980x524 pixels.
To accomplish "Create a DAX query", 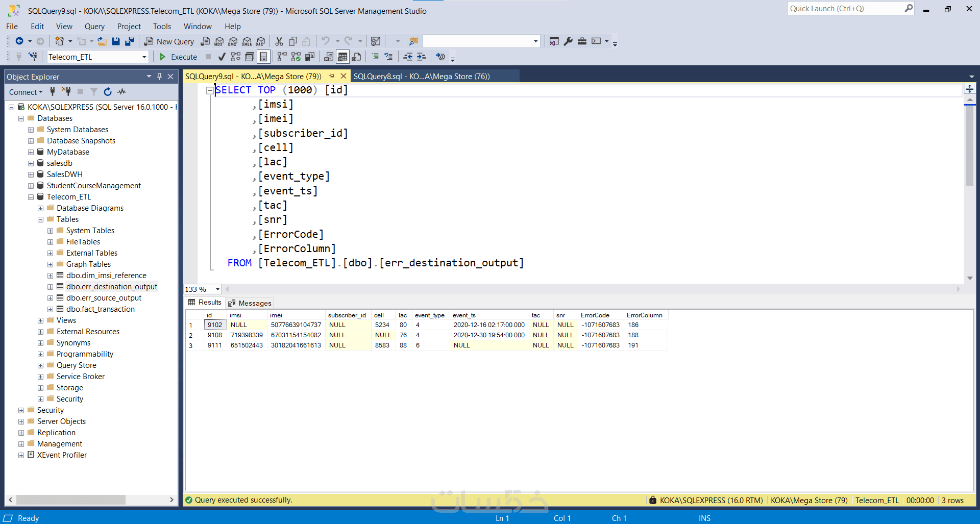I will 260,41.
